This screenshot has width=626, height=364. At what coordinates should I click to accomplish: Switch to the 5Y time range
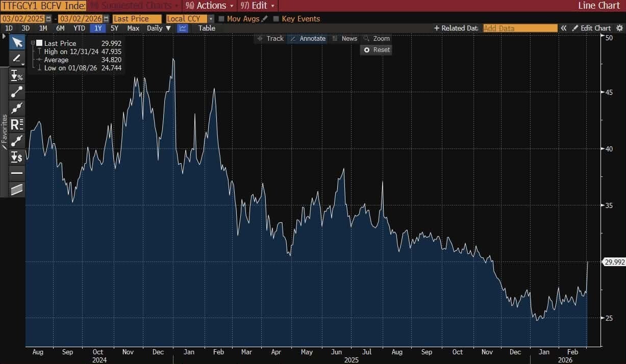[114, 29]
